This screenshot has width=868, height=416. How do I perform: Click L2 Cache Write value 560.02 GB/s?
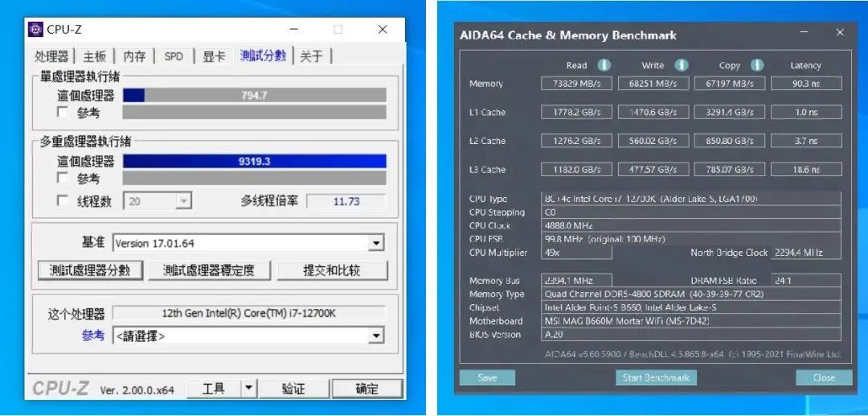point(653,141)
